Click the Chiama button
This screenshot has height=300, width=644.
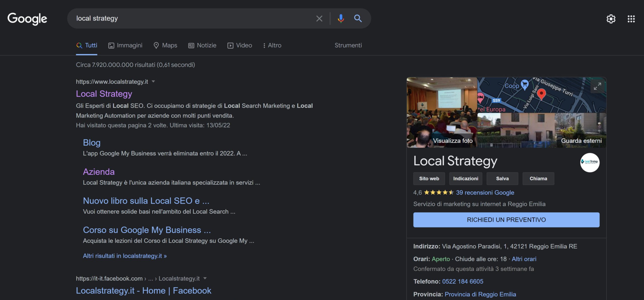[538, 178]
